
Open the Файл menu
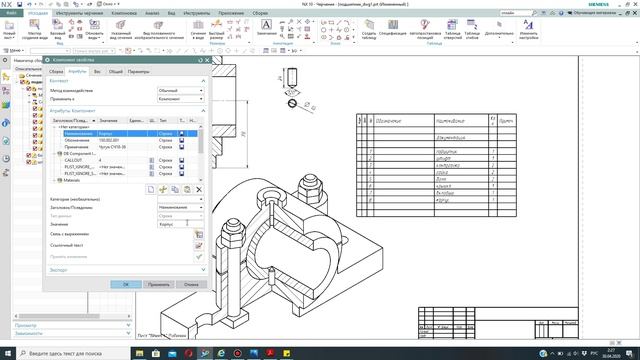(11, 13)
